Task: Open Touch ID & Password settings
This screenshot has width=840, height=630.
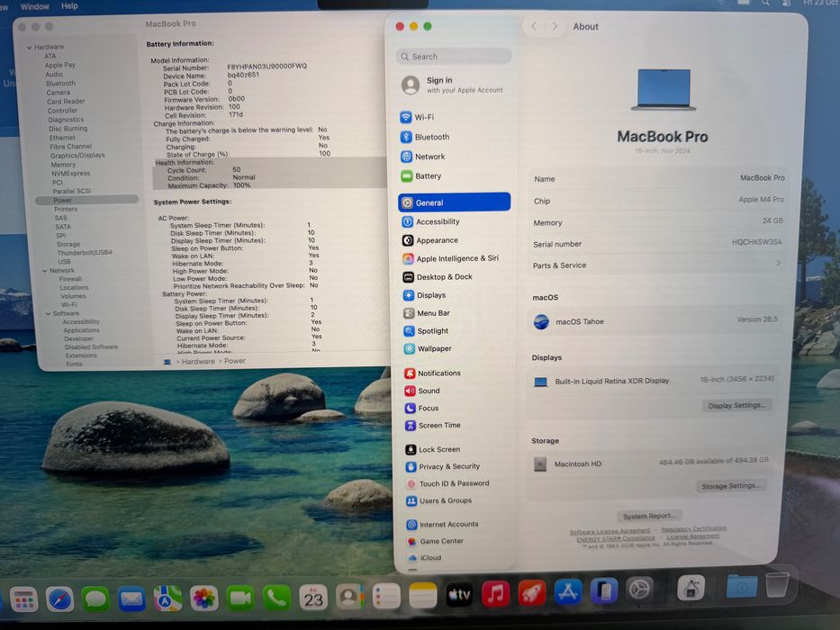Action: (447, 483)
